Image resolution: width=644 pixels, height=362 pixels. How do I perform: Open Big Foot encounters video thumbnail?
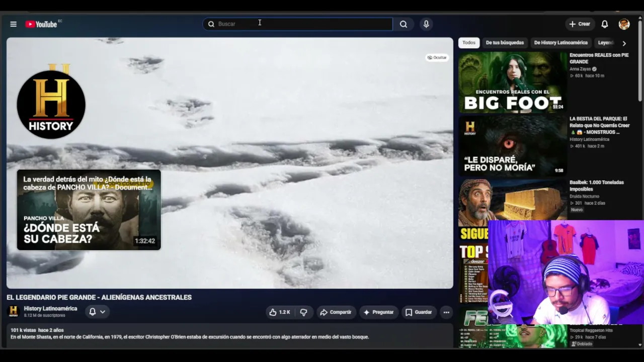tap(512, 82)
